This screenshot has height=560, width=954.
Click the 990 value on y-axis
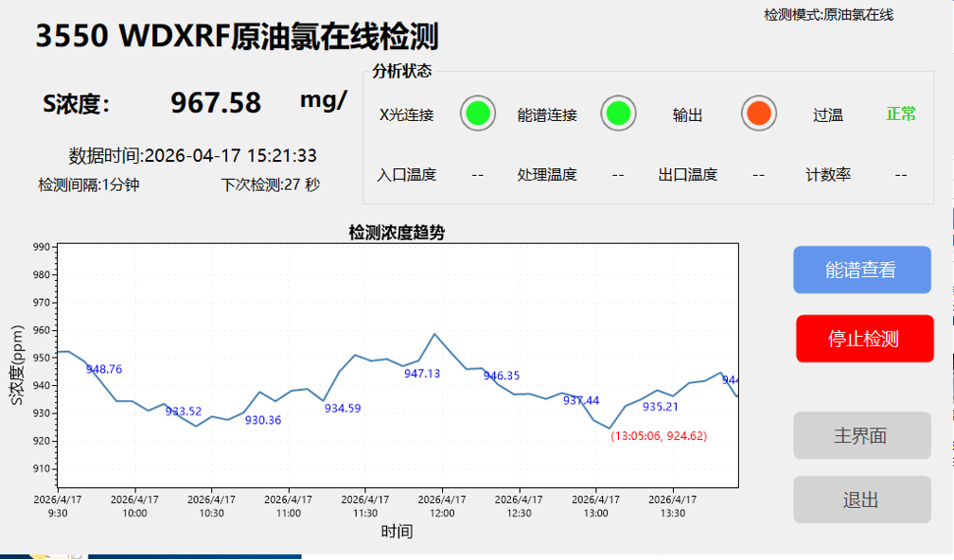point(42,247)
